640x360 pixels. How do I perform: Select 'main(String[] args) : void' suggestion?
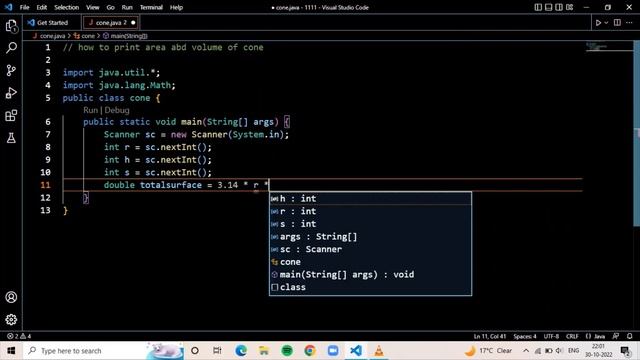coord(370,274)
